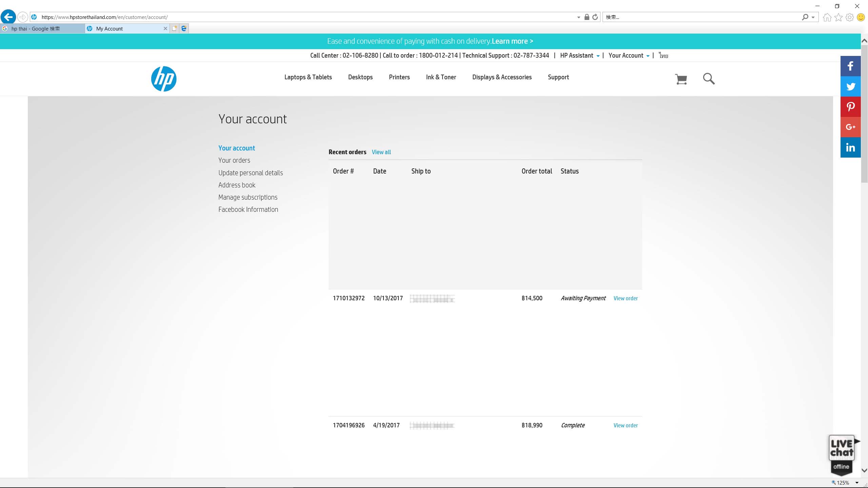Share on Pinterest sidebar button
The width and height of the screenshot is (868, 488).
[x=850, y=107]
